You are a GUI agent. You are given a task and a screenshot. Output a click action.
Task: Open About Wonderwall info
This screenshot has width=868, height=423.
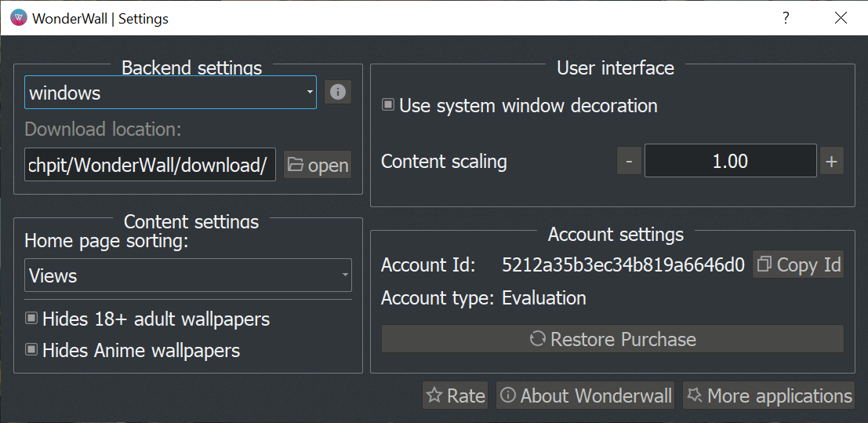(586, 396)
